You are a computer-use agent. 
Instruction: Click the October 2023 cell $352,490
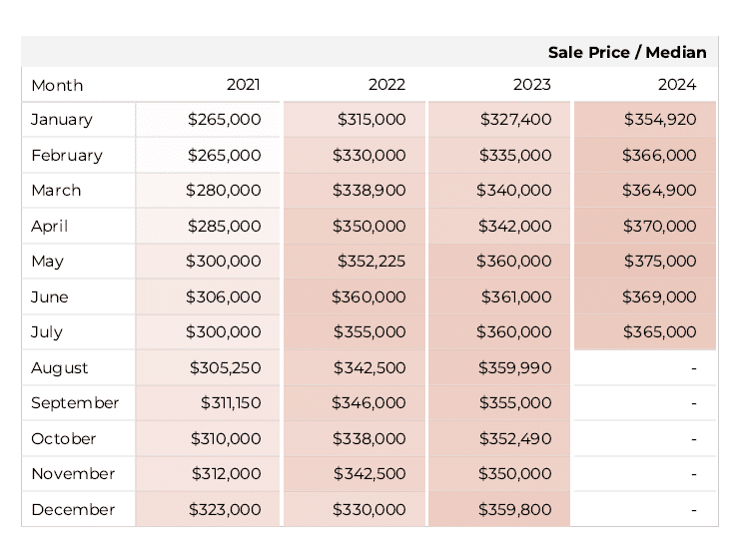coord(515,439)
